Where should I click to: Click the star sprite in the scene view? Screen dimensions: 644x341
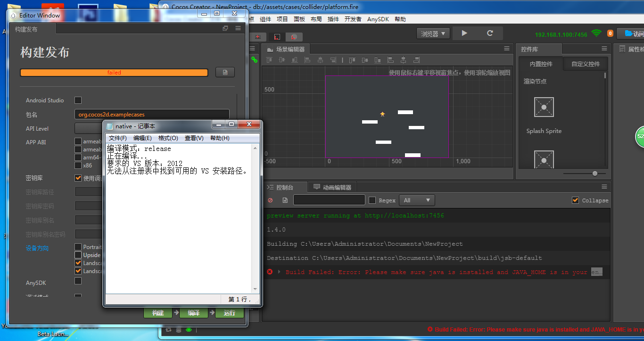[382, 114]
